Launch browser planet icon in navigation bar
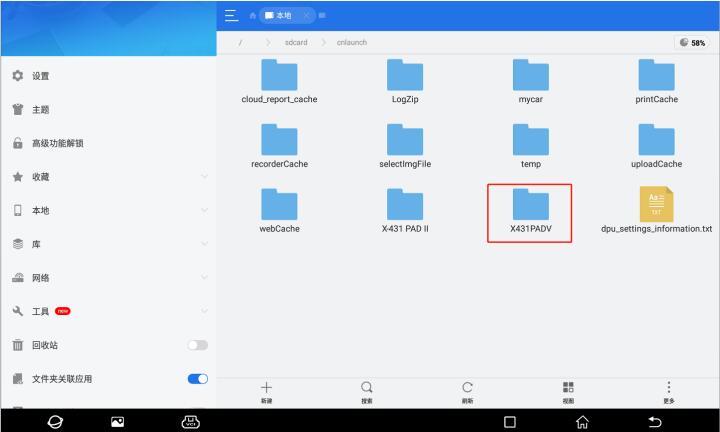The width and height of the screenshot is (720, 432). tap(55, 421)
